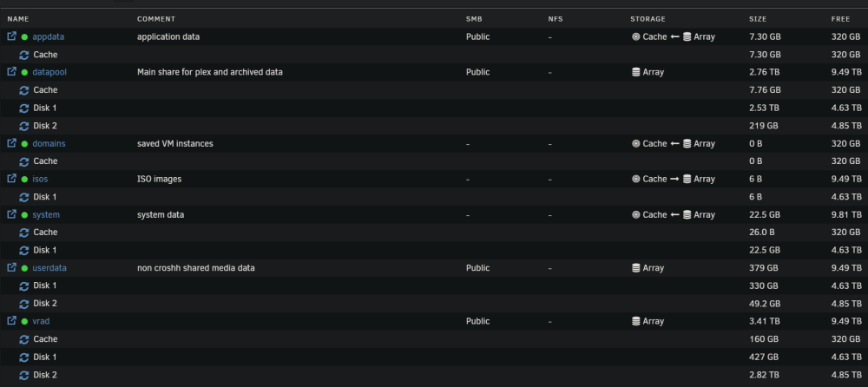Click the vrad share name link

click(41, 321)
